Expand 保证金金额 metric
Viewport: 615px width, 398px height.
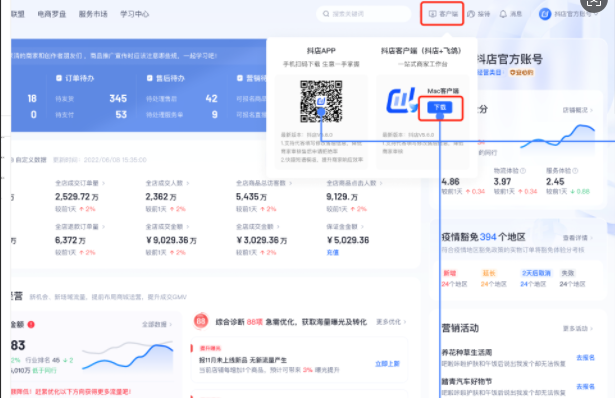coord(345,227)
